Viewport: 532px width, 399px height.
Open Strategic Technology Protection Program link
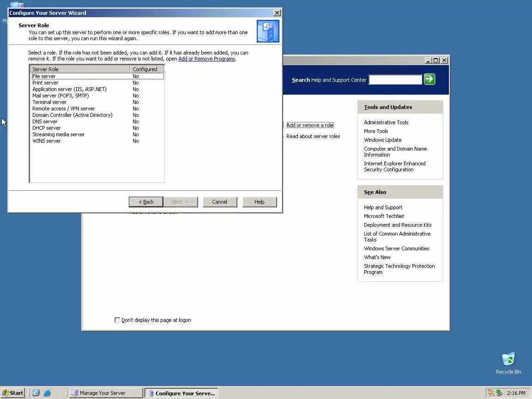click(x=399, y=269)
